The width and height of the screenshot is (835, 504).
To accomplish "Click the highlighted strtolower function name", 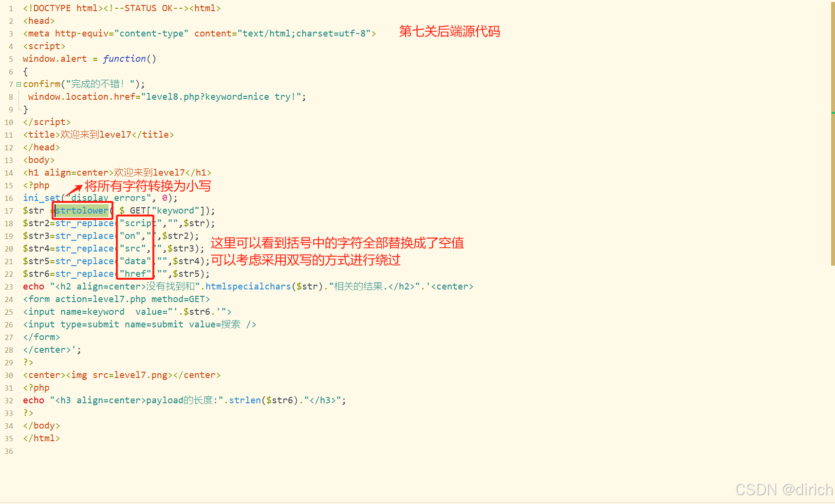I will (x=82, y=211).
